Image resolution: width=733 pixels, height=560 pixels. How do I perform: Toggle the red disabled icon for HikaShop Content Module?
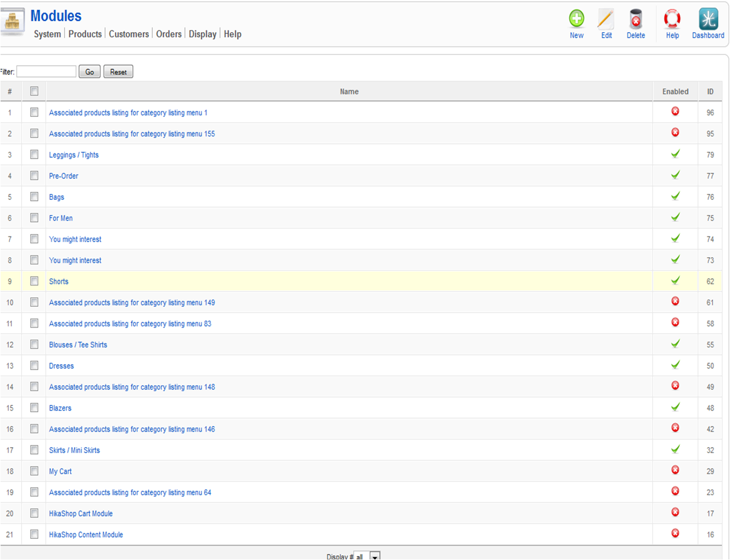point(675,533)
